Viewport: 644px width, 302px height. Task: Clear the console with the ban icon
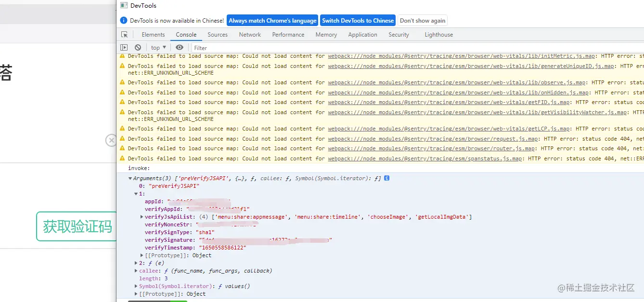[138, 48]
